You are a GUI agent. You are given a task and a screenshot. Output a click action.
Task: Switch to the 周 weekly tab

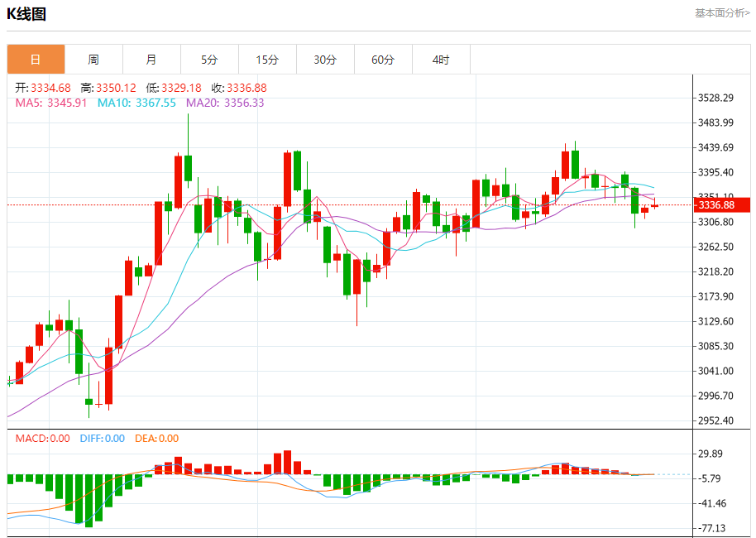(93, 60)
